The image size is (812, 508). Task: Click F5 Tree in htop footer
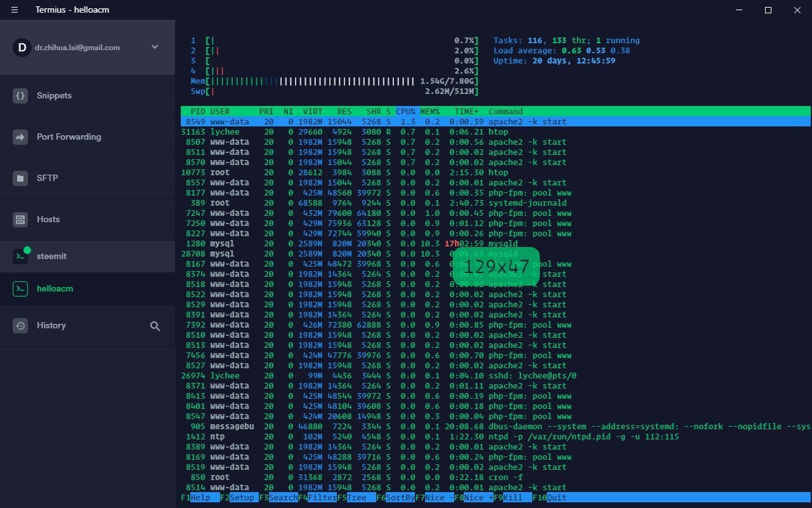tap(357, 498)
